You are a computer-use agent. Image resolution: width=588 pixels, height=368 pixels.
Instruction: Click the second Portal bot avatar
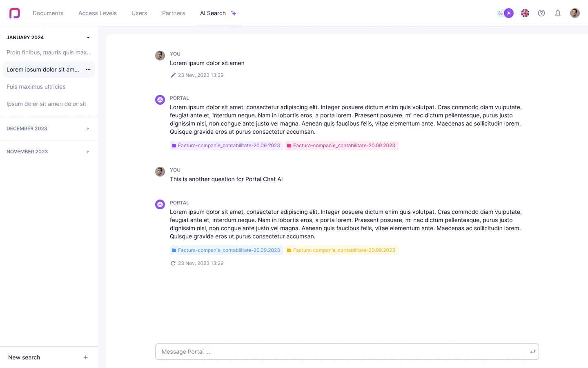pyautogui.click(x=160, y=204)
